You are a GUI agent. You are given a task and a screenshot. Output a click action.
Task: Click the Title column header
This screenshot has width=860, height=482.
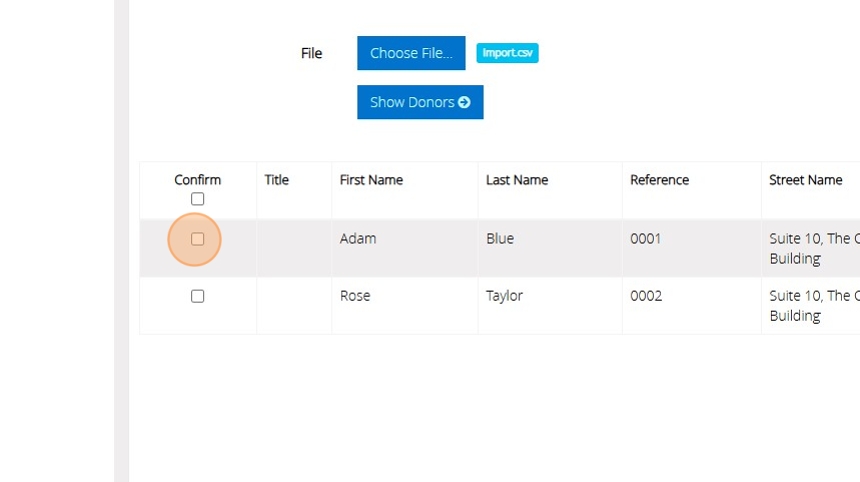[277, 180]
